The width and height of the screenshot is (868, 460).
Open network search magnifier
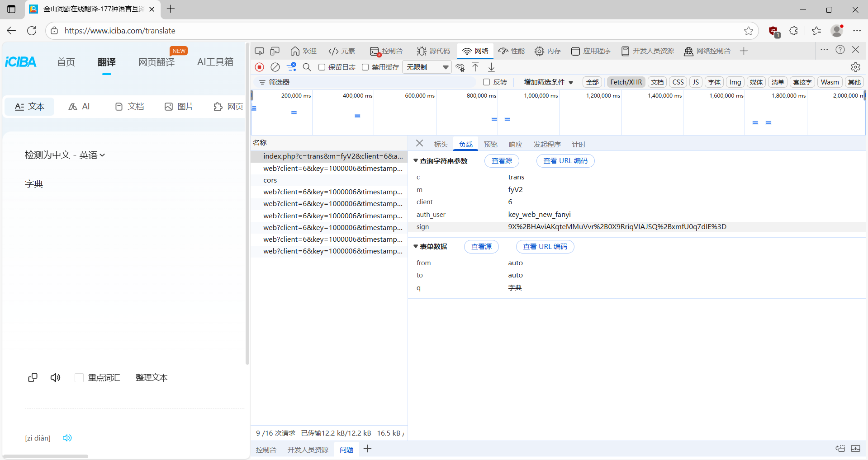point(307,67)
